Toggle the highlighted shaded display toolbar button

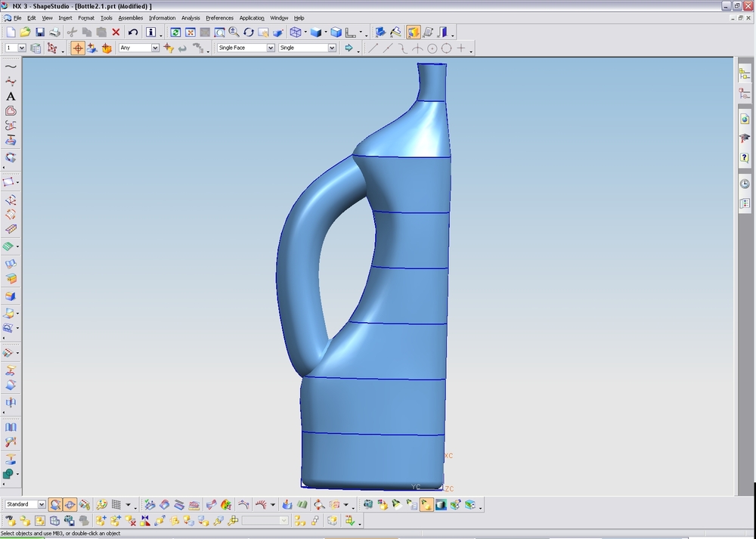pos(414,33)
